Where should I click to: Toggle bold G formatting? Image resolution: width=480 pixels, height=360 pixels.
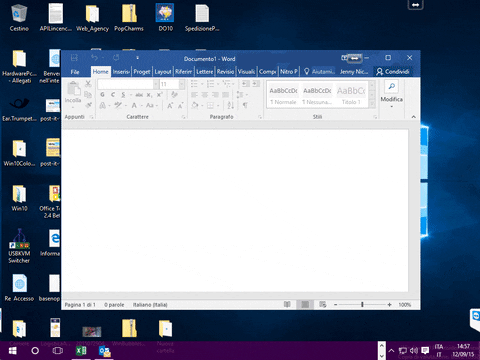102,95
